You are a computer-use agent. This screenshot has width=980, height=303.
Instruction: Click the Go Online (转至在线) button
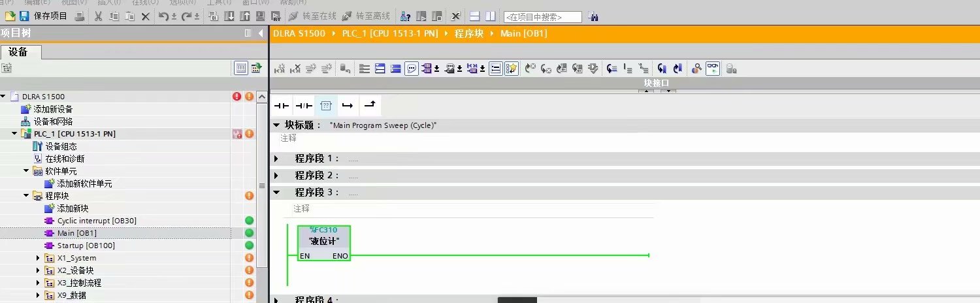pyautogui.click(x=312, y=16)
